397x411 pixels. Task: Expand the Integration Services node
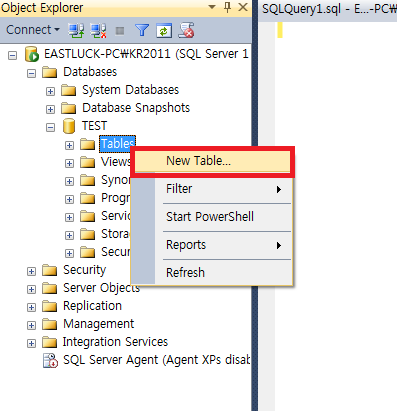[x=31, y=343]
